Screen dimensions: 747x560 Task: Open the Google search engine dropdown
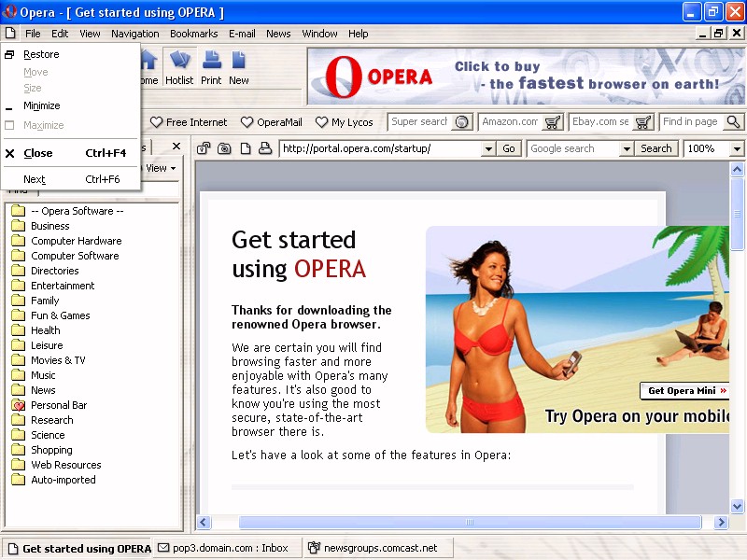[627, 149]
